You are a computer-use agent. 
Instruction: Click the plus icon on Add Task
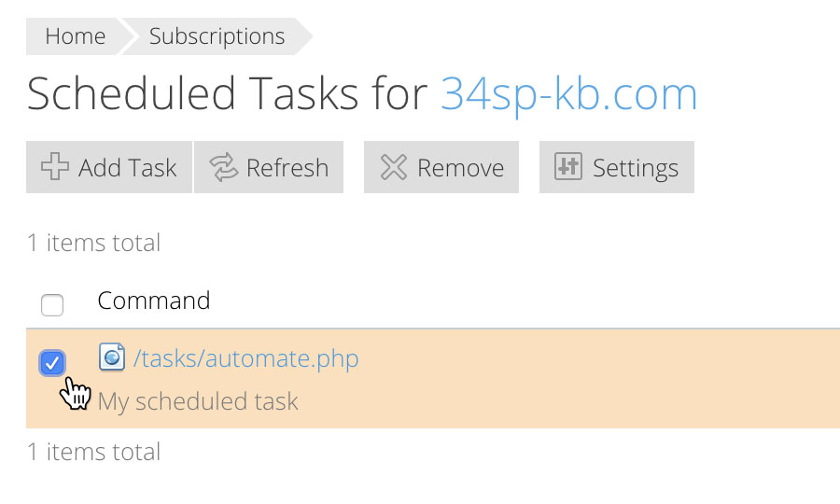(x=55, y=166)
